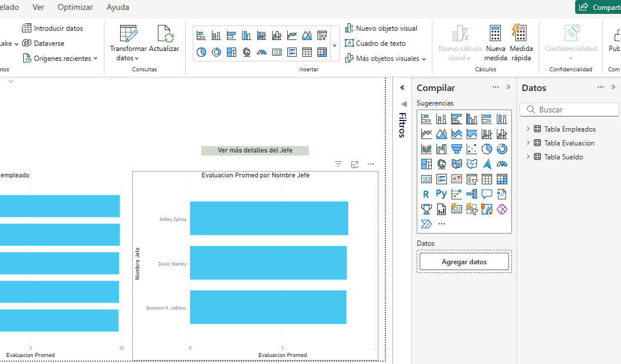Insert the Q&A speech bubble visual

point(486,194)
